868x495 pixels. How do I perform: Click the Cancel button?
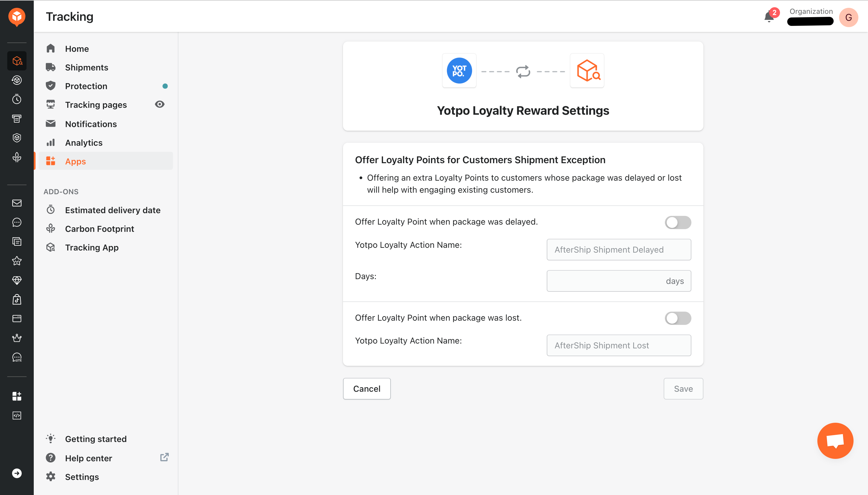(x=367, y=389)
